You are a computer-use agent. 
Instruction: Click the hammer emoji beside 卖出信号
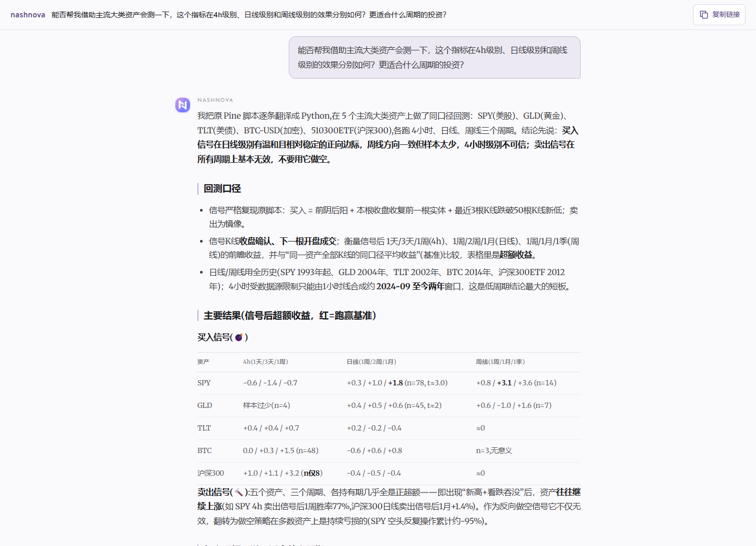(239, 492)
